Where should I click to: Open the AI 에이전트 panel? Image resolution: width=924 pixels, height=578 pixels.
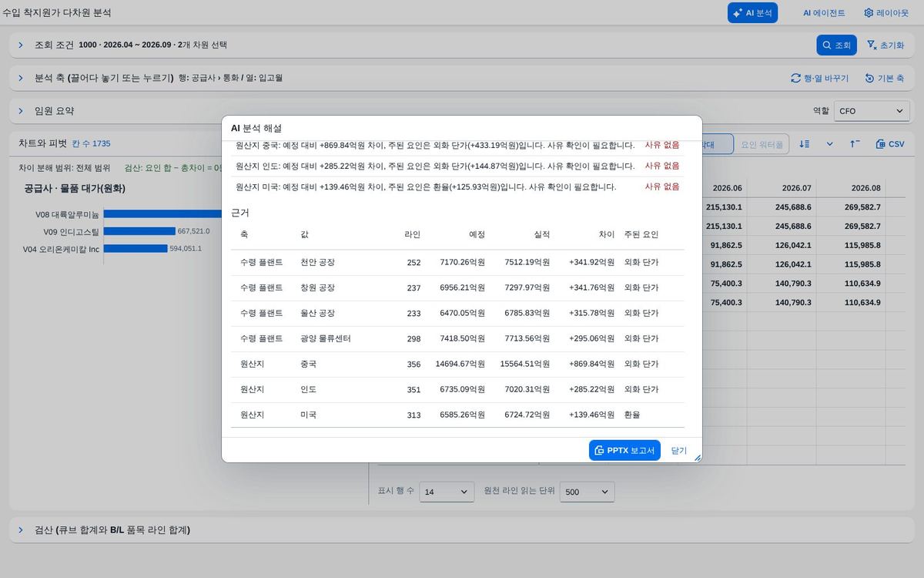tap(824, 12)
